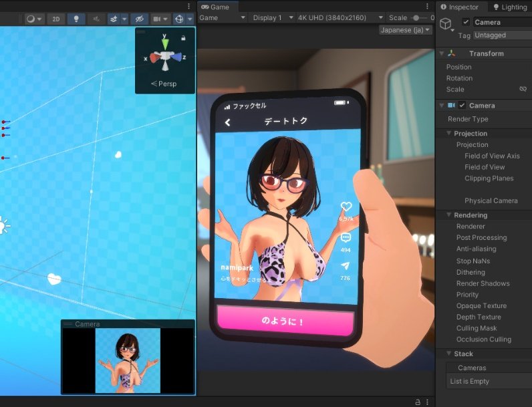Open the Japanese (ja) locale dropdown
532x407 pixels.
tap(405, 30)
